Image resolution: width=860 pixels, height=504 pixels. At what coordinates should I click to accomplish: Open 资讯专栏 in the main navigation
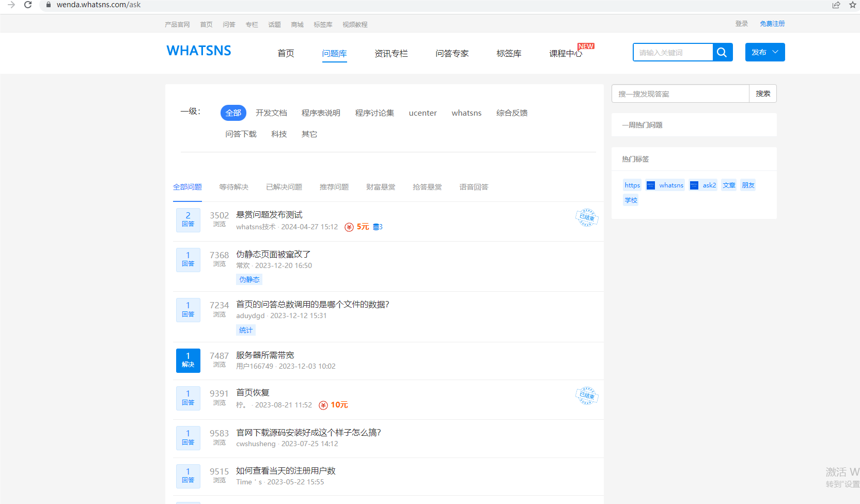[391, 53]
